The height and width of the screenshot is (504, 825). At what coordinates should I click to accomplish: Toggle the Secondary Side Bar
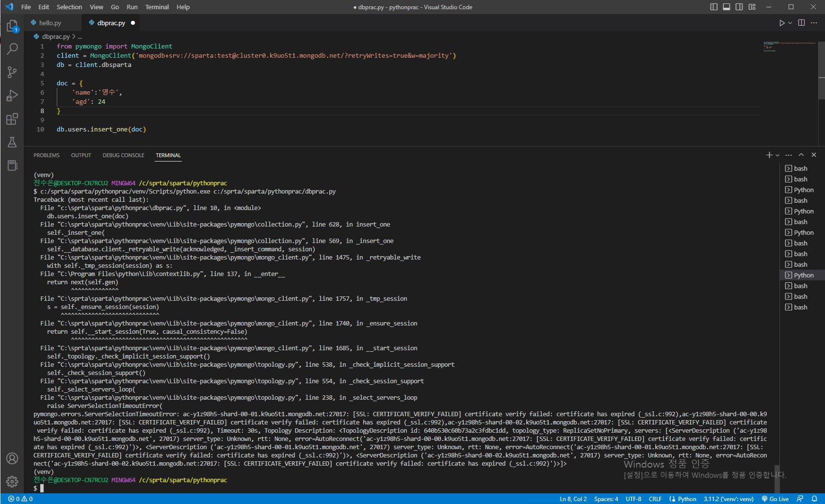click(x=739, y=7)
